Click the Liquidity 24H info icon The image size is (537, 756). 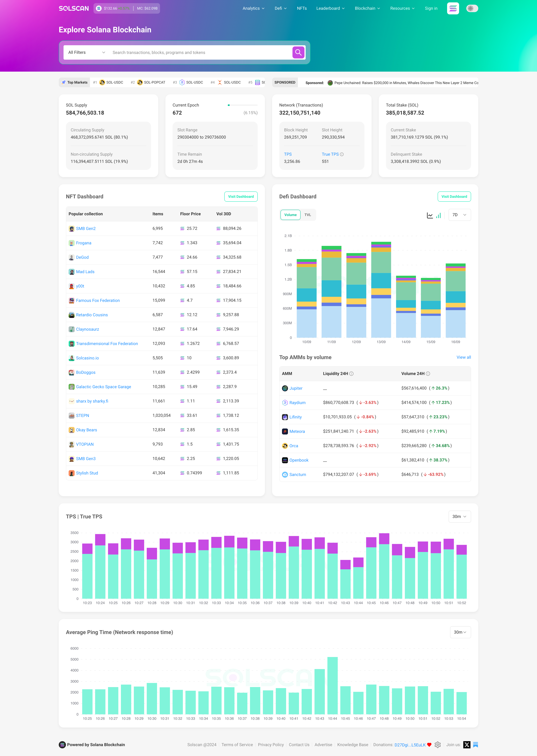(x=352, y=374)
